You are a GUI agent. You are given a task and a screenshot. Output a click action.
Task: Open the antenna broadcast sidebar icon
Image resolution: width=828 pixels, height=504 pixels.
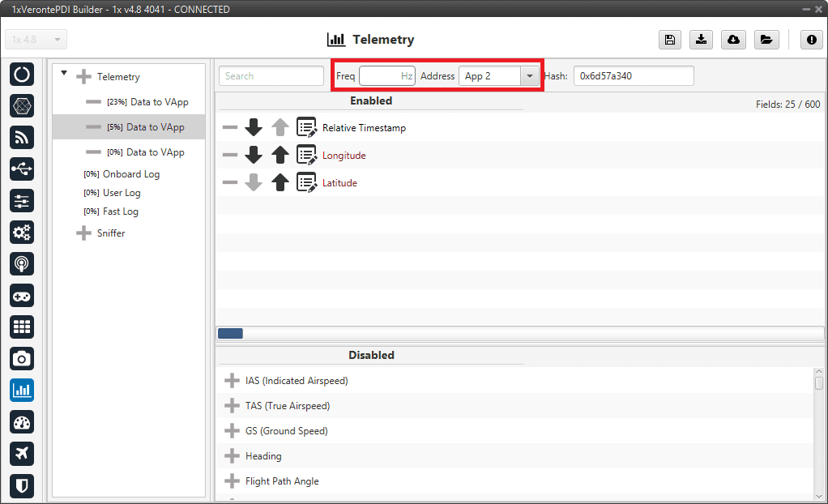click(x=22, y=263)
